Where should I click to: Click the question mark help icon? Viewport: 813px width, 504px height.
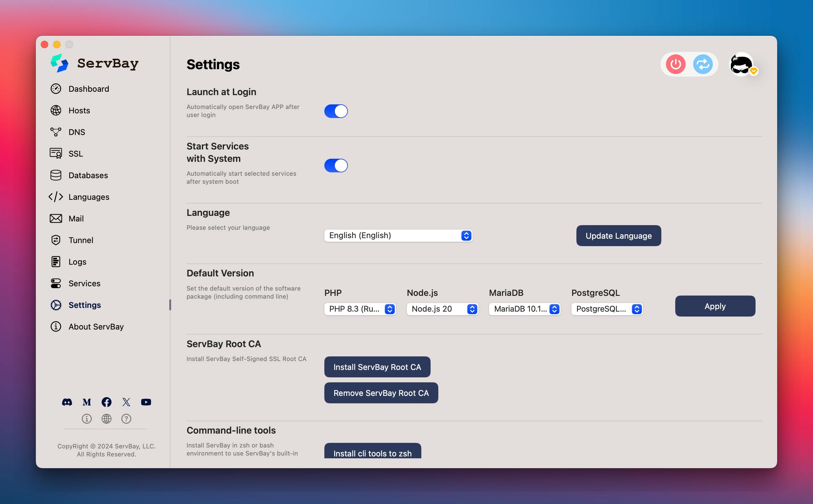(126, 419)
